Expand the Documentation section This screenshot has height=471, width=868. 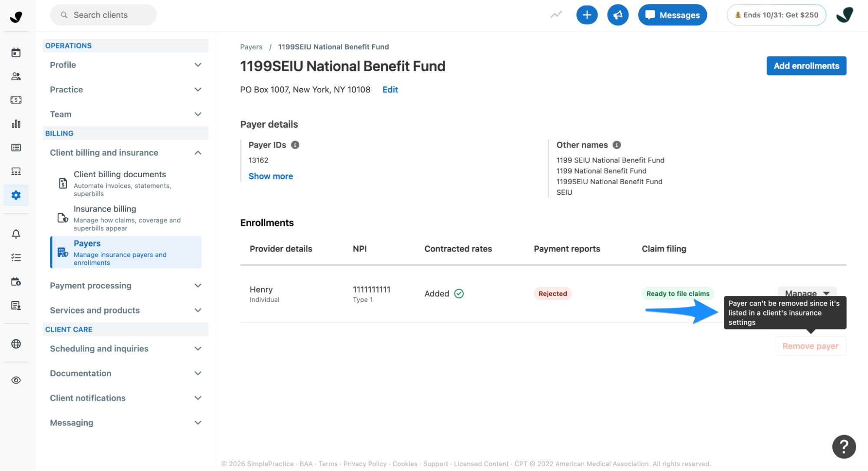125,373
